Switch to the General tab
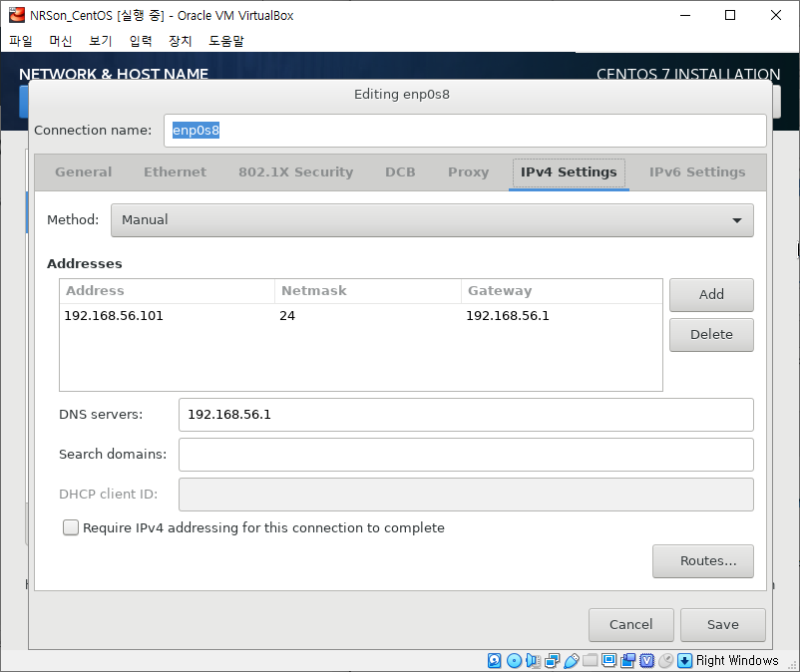This screenshot has width=800, height=672. (x=83, y=172)
